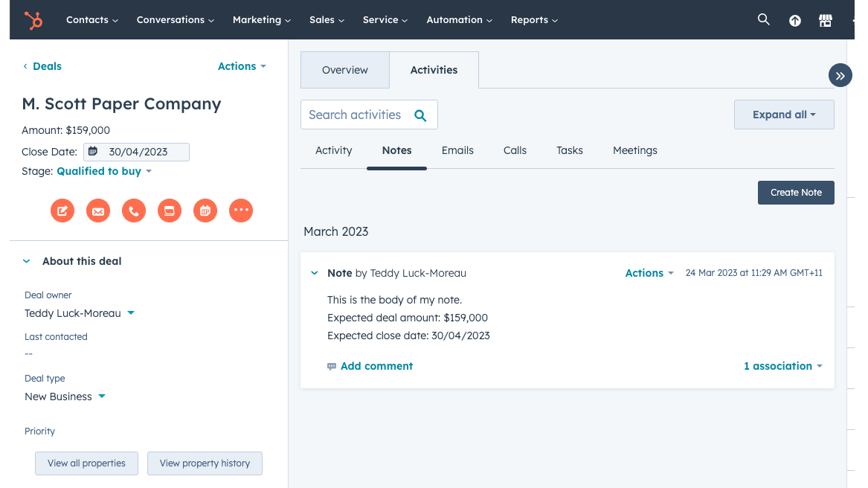Open the Sales menu in the navbar
The height and width of the screenshot is (488, 868).
point(327,19)
